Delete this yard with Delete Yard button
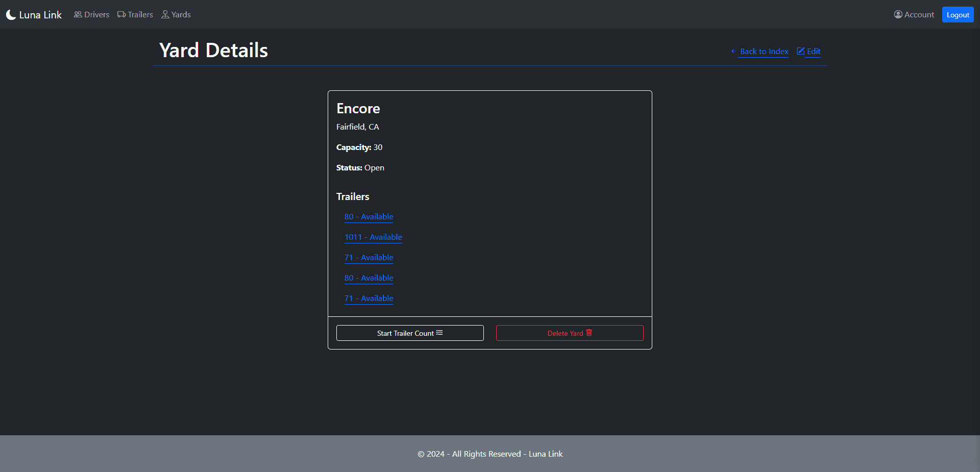Viewport: 980px width, 472px height. coord(570,333)
